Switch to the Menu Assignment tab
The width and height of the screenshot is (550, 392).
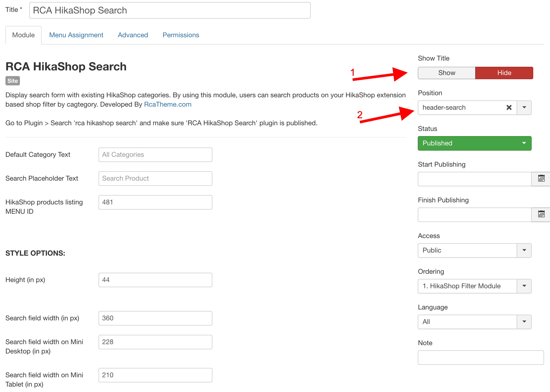coord(76,35)
